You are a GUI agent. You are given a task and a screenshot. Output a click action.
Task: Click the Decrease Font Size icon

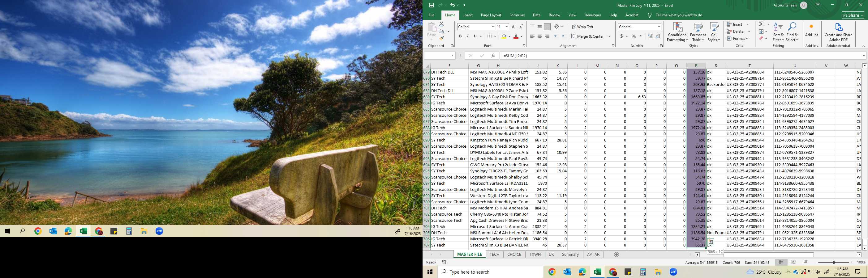tap(521, 27)
